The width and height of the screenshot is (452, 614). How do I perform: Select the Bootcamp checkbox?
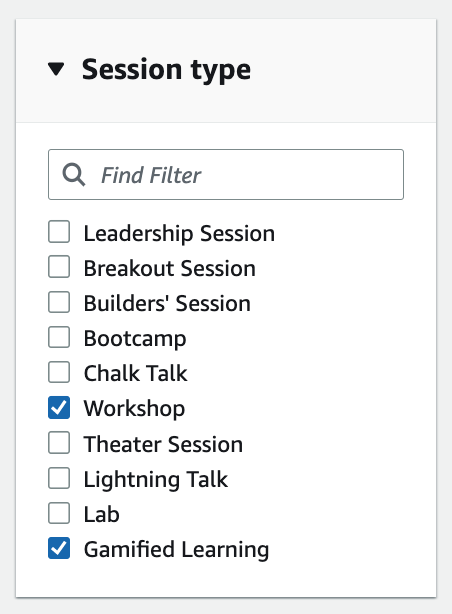(59, 337)
